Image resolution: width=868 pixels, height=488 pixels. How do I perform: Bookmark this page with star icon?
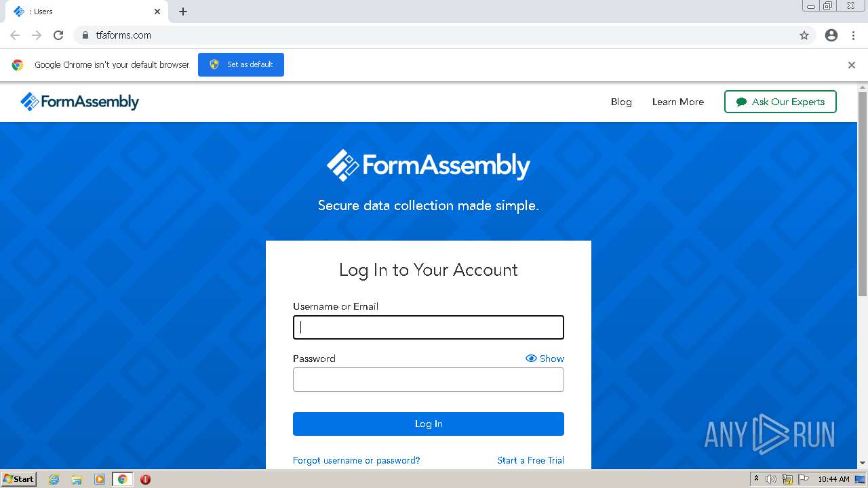[x=804, y=35]
